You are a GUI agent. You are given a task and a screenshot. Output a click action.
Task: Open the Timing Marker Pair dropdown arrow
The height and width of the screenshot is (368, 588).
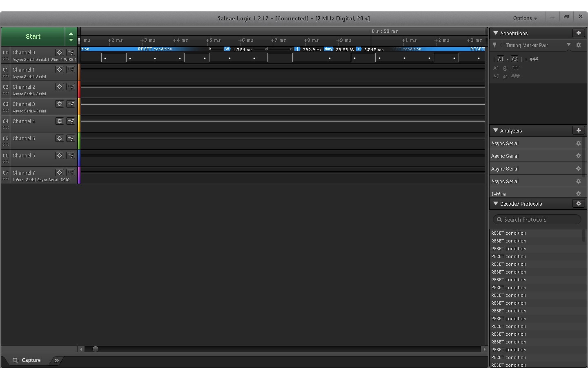pos(568,45)
